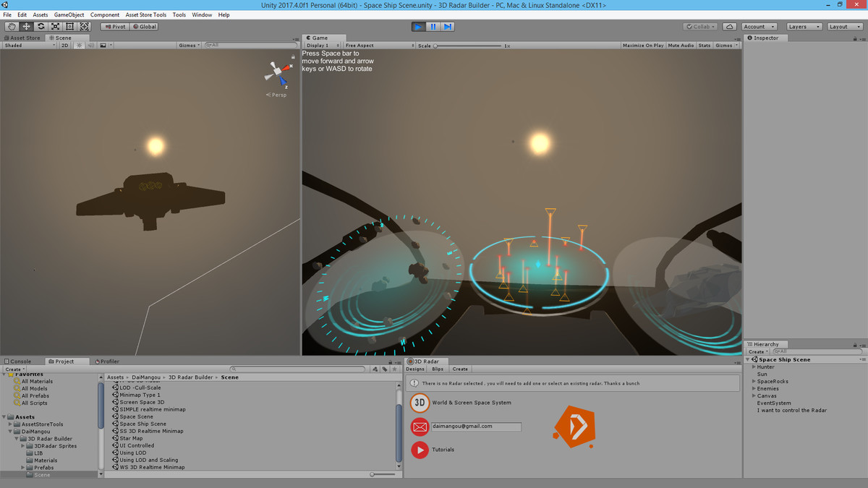This screenshot has height=488, width=868.
Task: Toggle the 2D view mode
Action: [65, 45]
